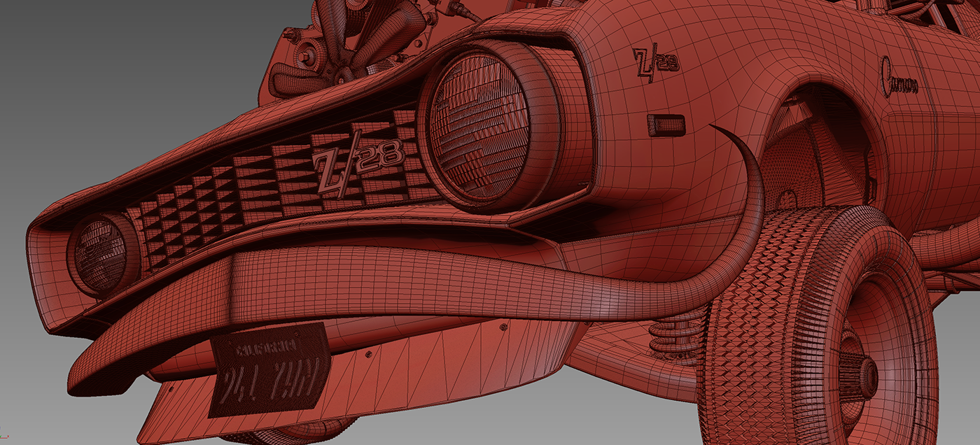
Task: Select the large round headlight lens
Action: [x=478, y=125]
